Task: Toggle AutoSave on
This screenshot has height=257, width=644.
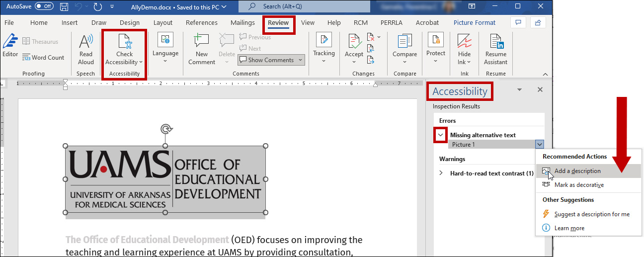Action: [44, 6]
